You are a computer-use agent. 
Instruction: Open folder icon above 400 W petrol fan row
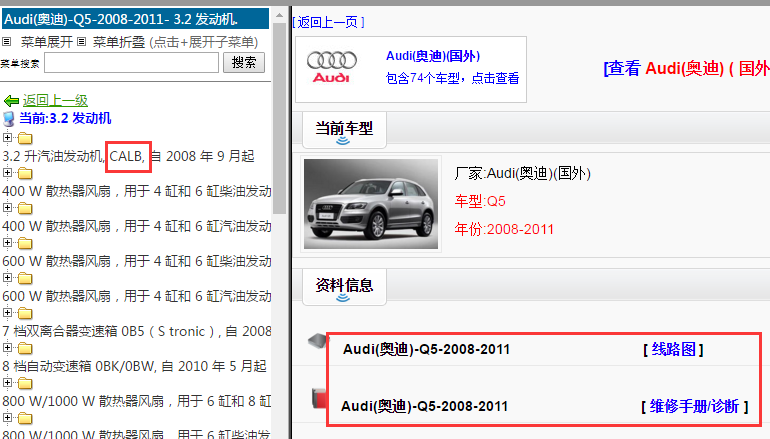[25, 208]
